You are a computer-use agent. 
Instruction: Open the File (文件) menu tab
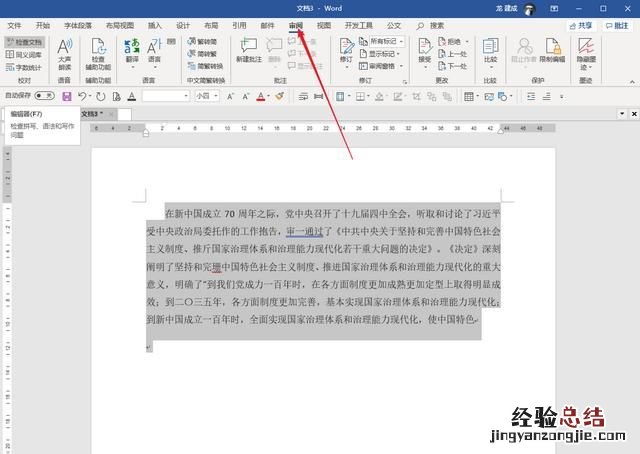tap(14, 25)
